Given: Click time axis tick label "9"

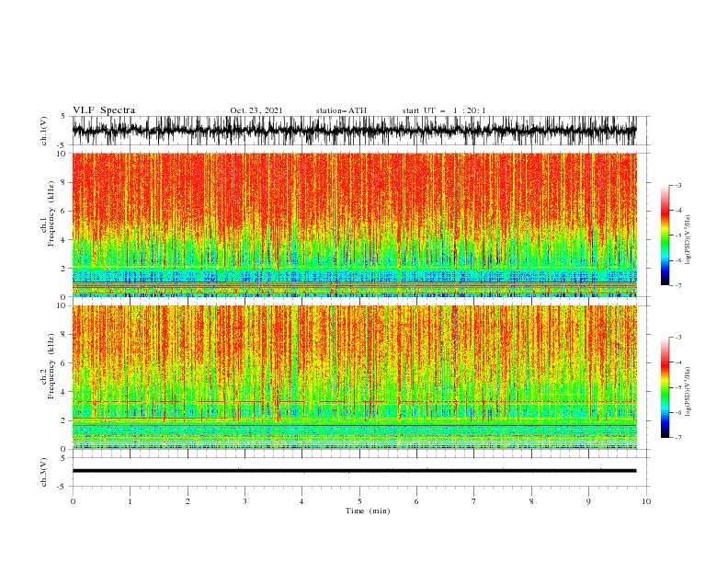Looking at the screenshot, I should pos(588,501).
